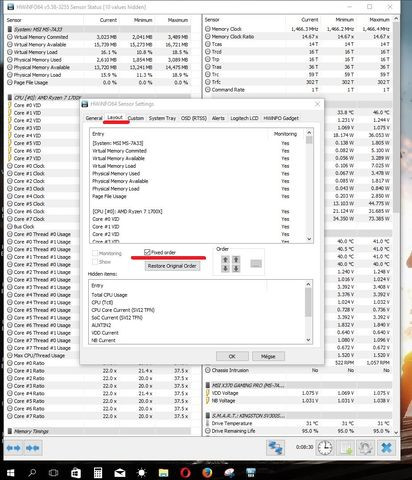The height and width of the screenshot is (480, 412).
Task: Open the Microsoft Store taskbar icon
Action: point(76,472)
